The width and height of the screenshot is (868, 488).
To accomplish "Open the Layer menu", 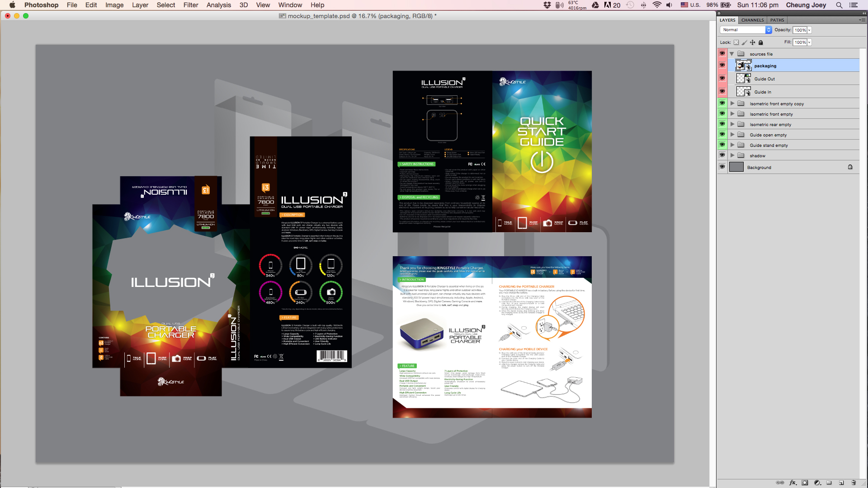I will [140, 5].
